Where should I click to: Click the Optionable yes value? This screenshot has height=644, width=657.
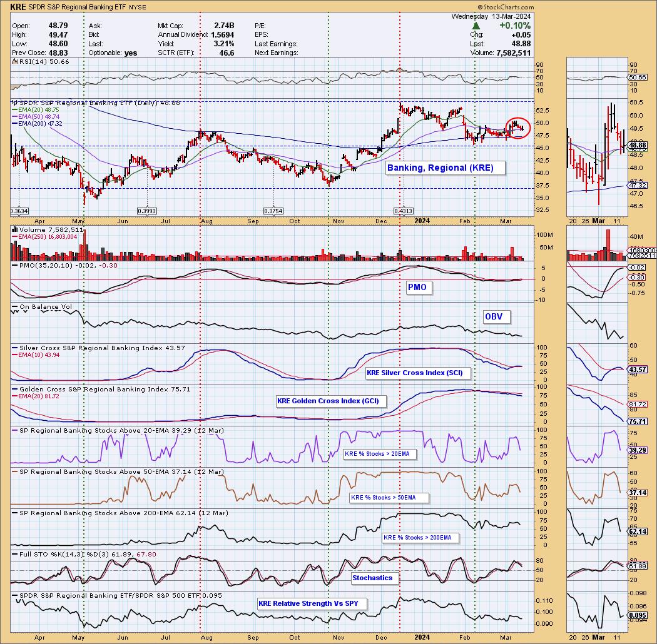(131, 53)
